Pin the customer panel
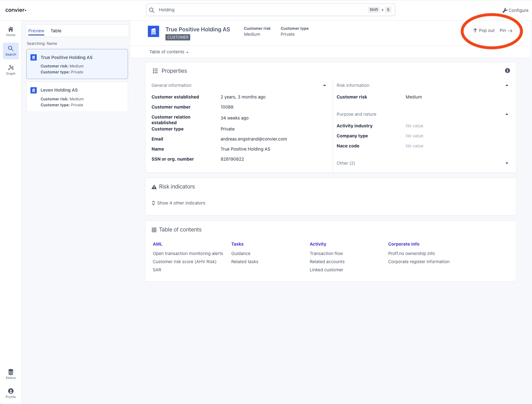The width and height of the screenshot is (532, 404). pos(506,30)
